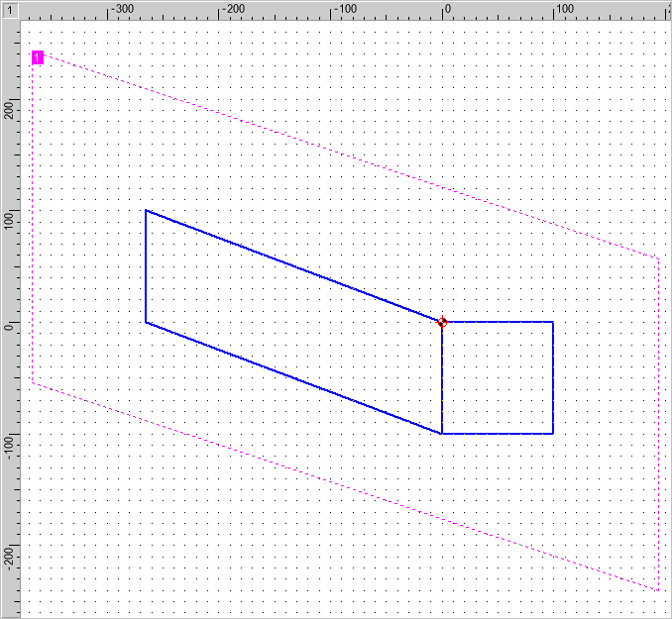Image resolution: width=672 pixels, height=619 pixels.
Task: Click the red origin point marker
Action: [x=442, y=322]
